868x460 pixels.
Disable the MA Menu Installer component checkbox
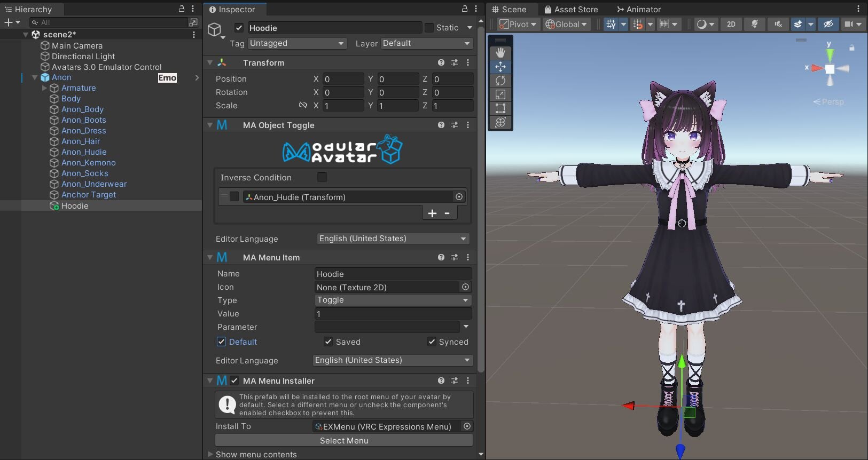[234, 380]
